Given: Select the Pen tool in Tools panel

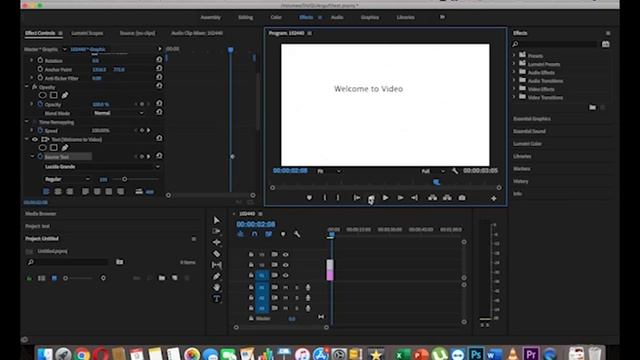Looking at the screenshot, I should [216, 276].
